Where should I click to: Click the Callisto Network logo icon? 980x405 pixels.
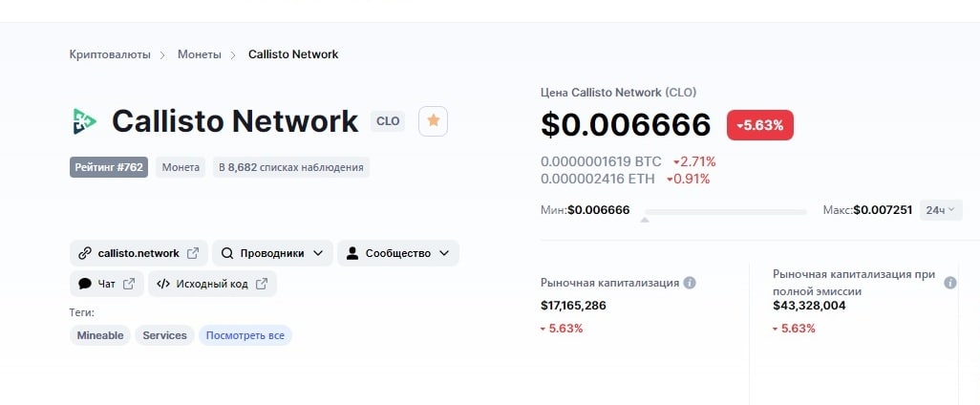click(x=84, y=121)
